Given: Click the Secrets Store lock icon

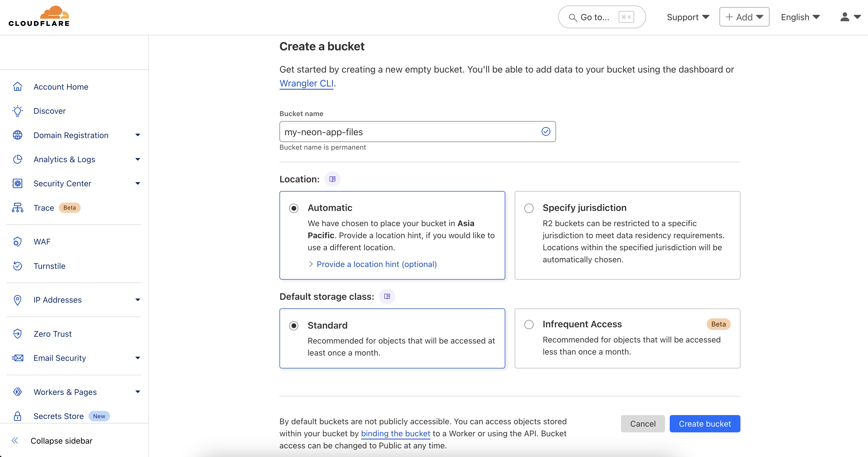Looking at the screenshot, I should pyautogui.click(x=18, y=416).
